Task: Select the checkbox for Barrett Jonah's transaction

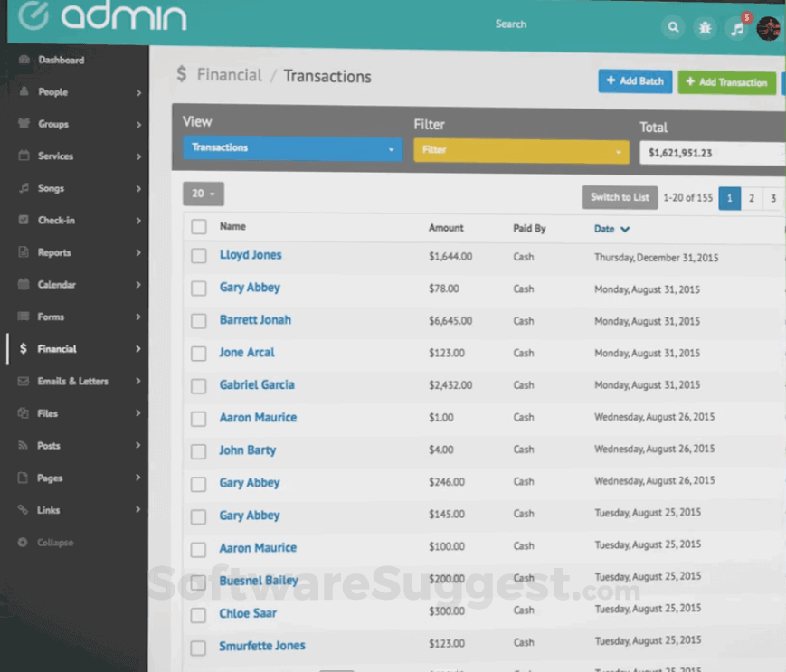Action: point(198,321)
